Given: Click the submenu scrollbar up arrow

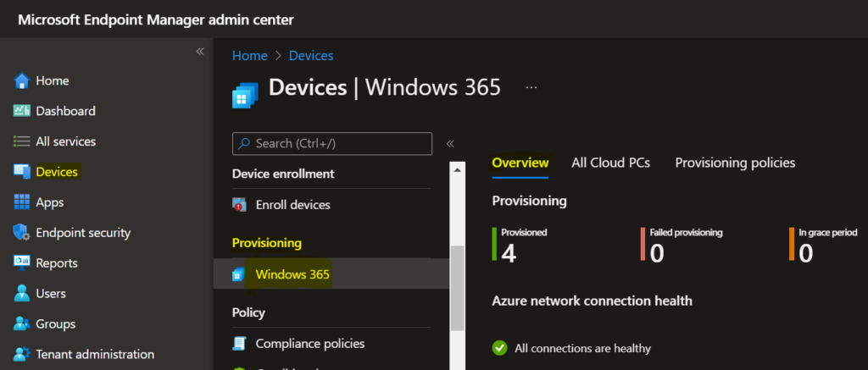Looking at the screenshot, I should 457,170.
